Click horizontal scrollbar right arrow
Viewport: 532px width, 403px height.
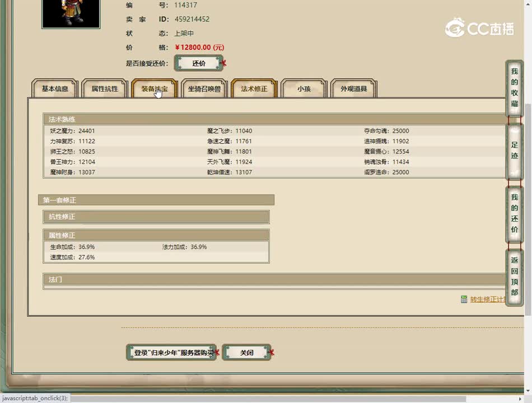[x=520, y=399]
